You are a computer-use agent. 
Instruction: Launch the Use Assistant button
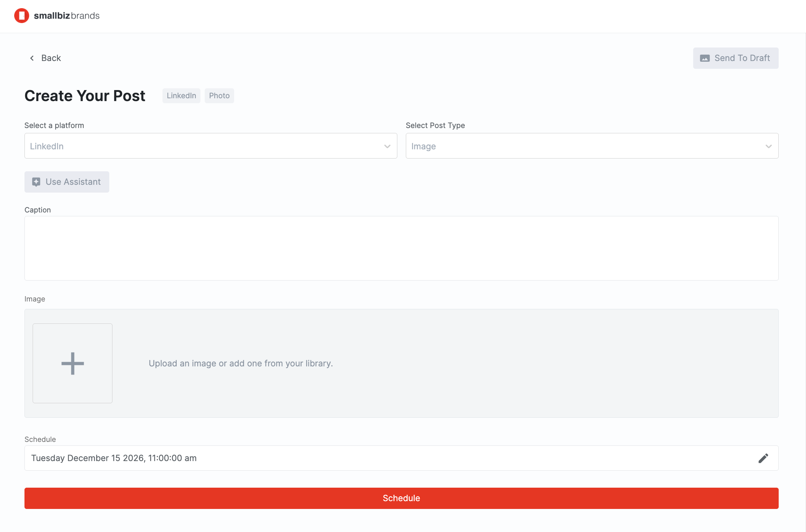[67, 182]
